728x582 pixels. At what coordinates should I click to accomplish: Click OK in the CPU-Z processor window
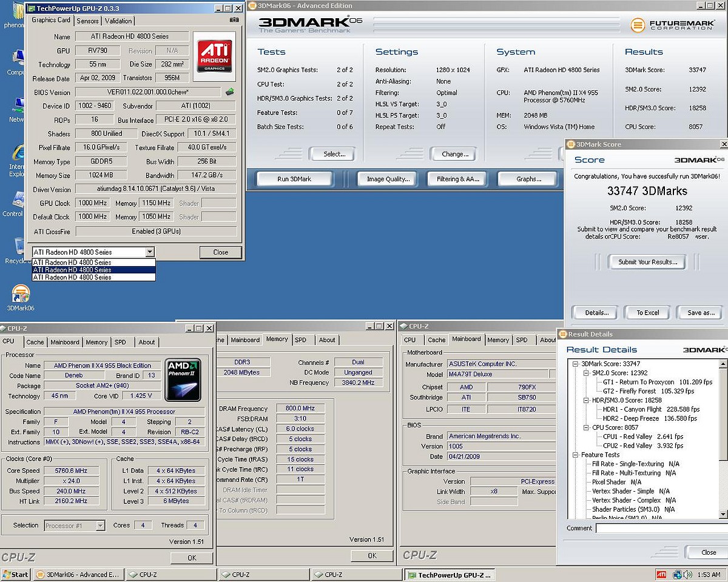192,558
